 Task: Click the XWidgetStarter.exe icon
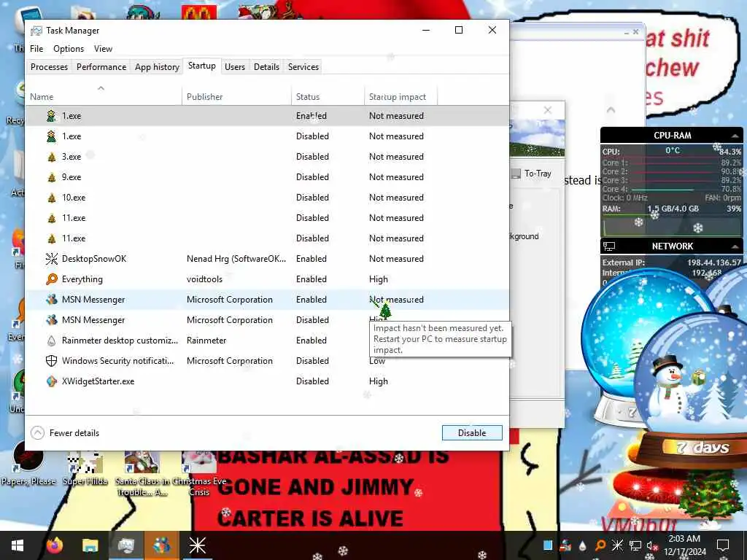(x=52, y=381)
